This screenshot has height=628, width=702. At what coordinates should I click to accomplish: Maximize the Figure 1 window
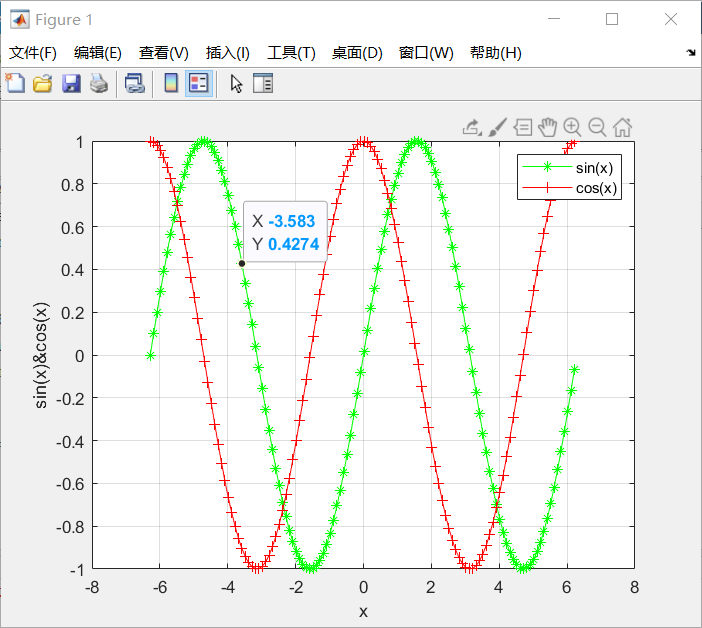pyautogui.click(x=612, y=19)
